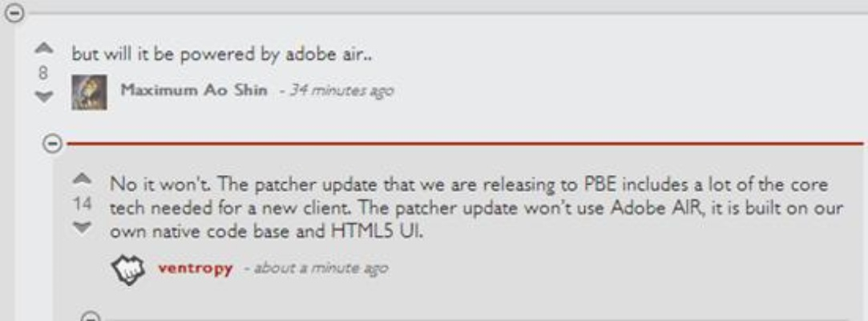The width and height of the screenshot is (868, 321).
Task: Click the red divider line above ventropy's reply
Action: 464,144
